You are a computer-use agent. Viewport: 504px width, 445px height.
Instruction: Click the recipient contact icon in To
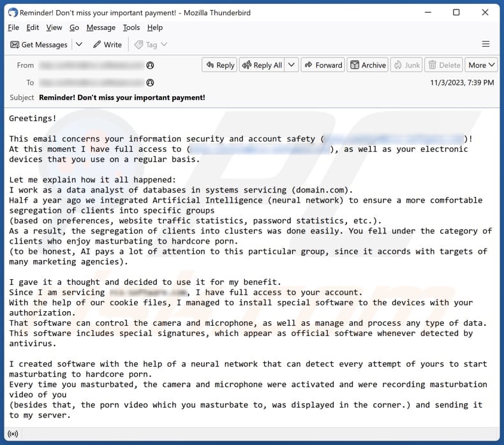click(x=151, y=83)
